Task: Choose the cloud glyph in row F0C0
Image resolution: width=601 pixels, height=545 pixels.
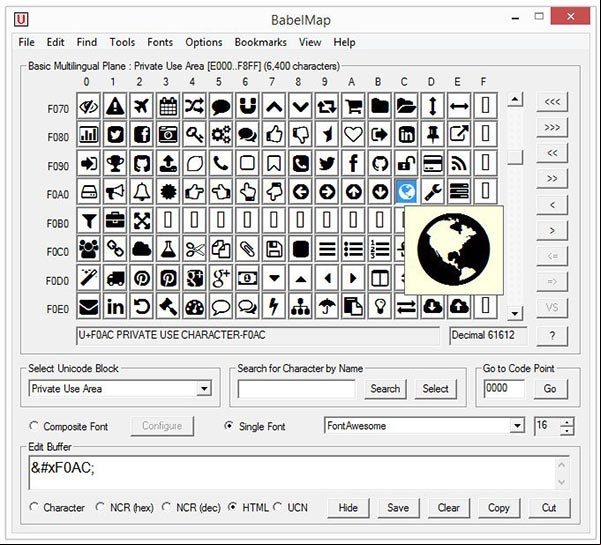Action: 141,249
